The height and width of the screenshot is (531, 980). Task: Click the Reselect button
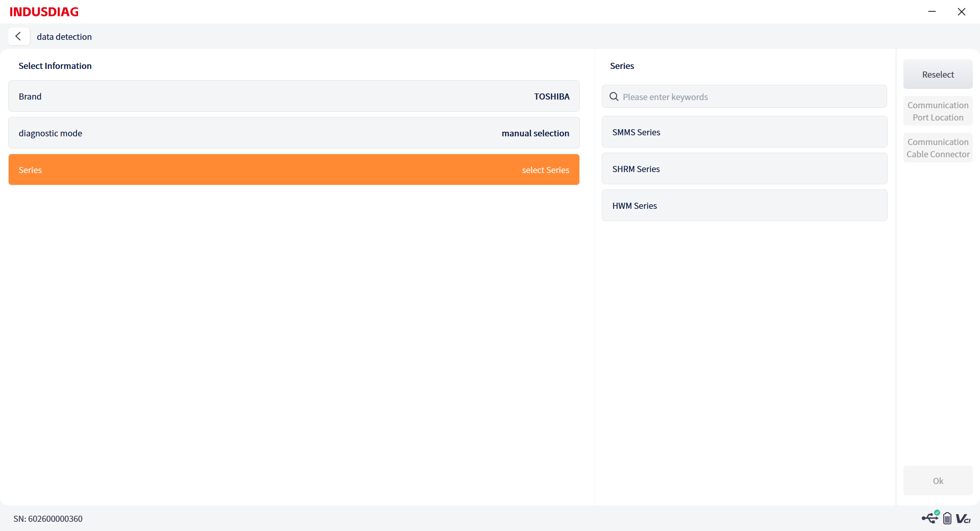point(938,74)
